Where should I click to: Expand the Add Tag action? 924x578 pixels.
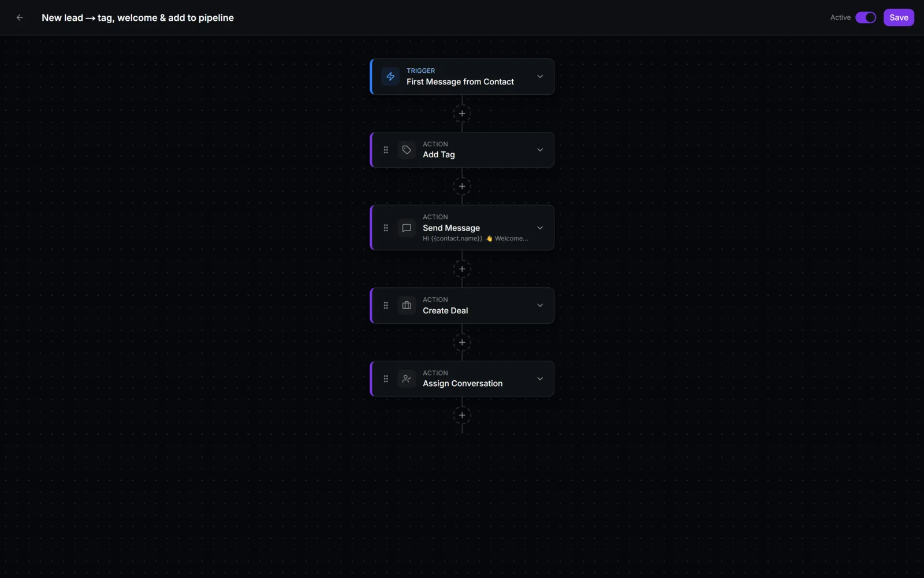tap(540, 150)
